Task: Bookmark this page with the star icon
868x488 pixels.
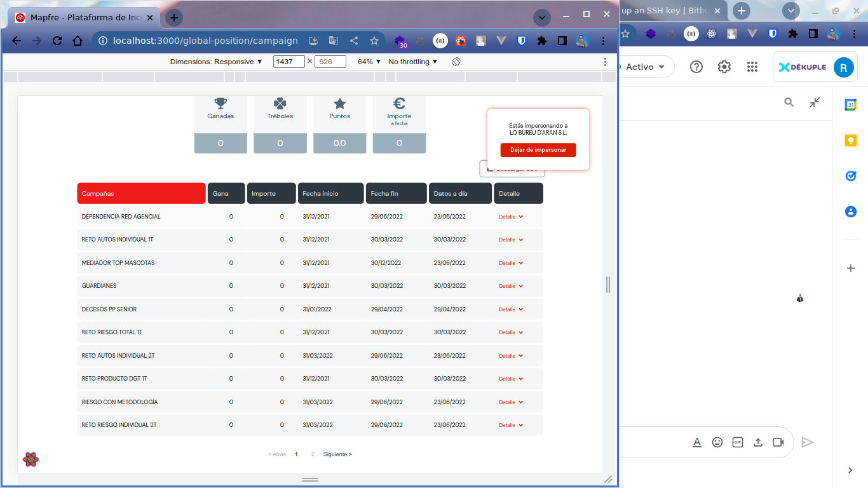Action: coord(374,40)
